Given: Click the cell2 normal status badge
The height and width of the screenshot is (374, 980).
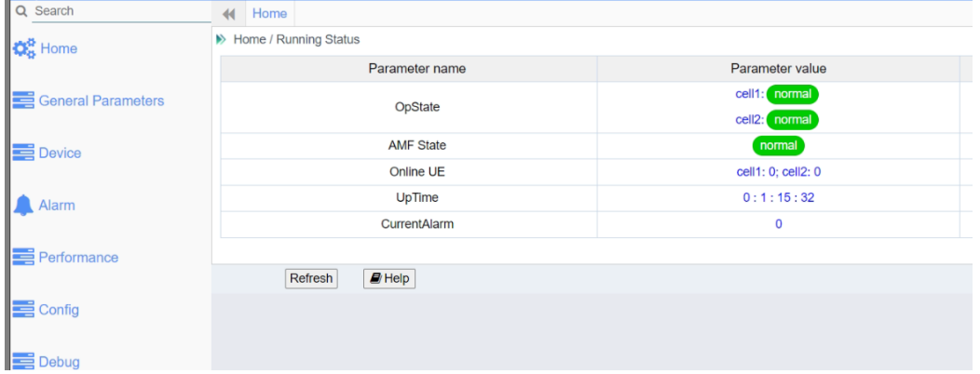Looking at the screenshot, I should [792, 120].
